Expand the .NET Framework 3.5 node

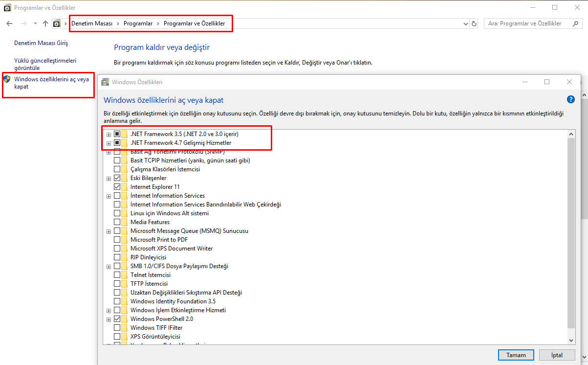[x=109, y=134]
